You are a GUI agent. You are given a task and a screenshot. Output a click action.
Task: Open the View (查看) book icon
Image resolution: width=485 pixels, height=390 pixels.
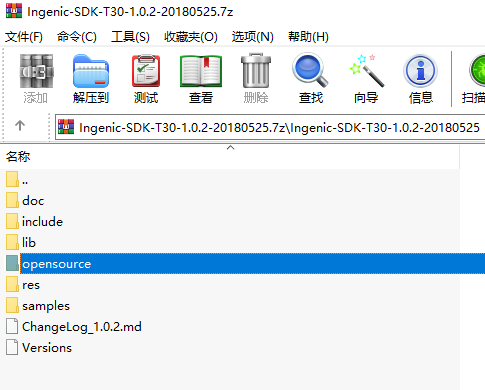[201, 71]
